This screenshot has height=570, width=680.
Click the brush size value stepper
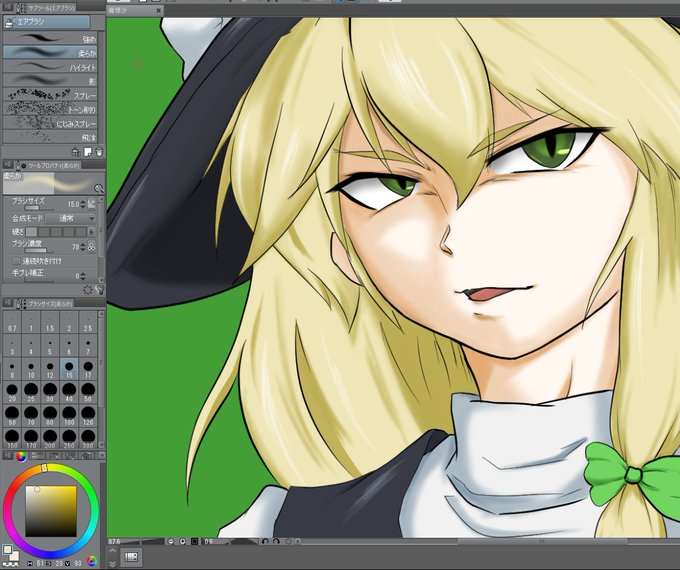pos(83,203)
